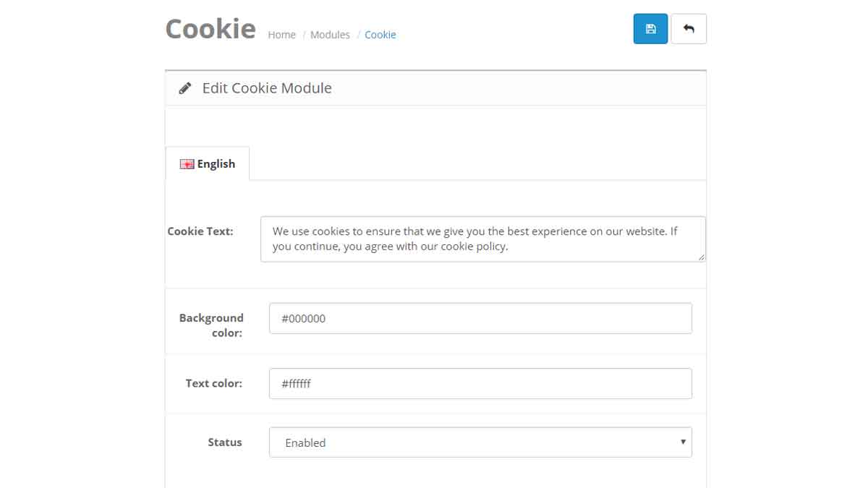Focus the Cookie Text textarea
Screen dimensions: 868x488
482,239
